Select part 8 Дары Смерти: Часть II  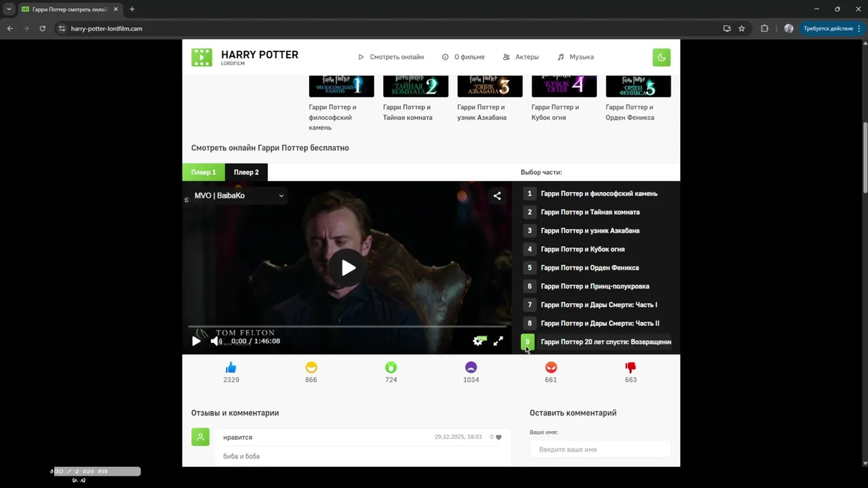(597, 323)
